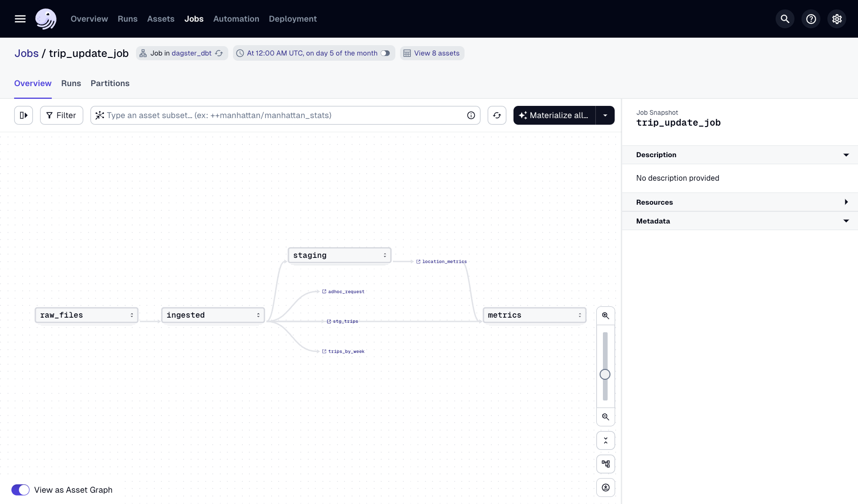Click inside the asset subset filter field
This screenshot has height=504, width=858.
pos(282,115)
